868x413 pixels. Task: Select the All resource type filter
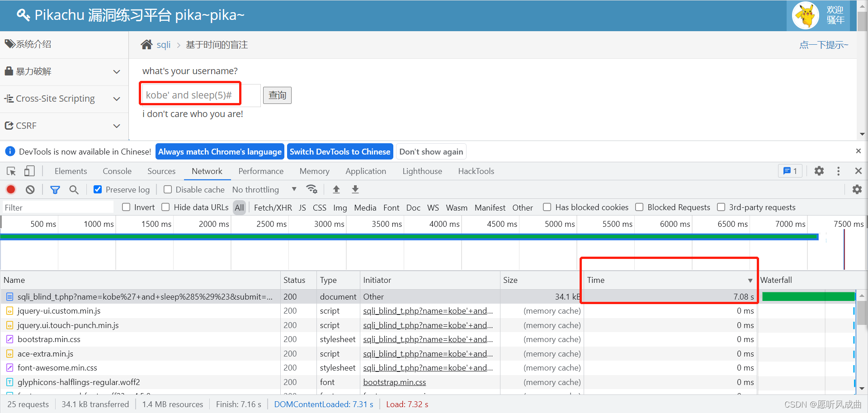[x=239, y=207]
